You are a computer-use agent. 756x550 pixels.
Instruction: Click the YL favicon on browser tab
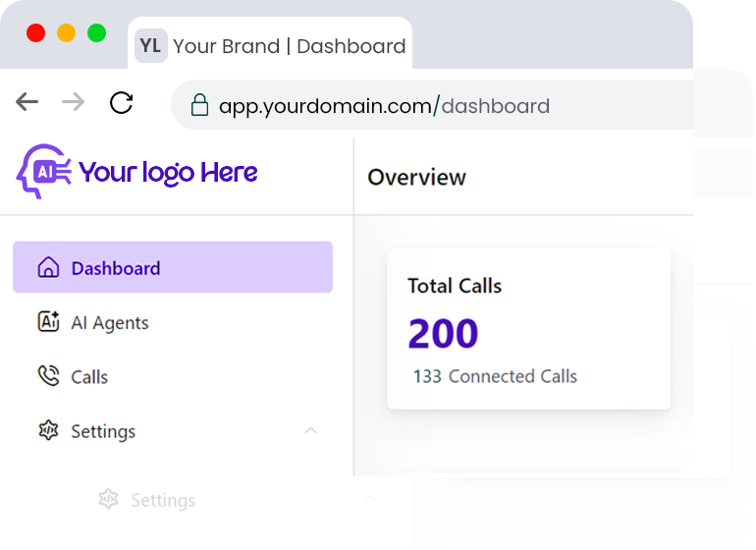tap(150, 46)
